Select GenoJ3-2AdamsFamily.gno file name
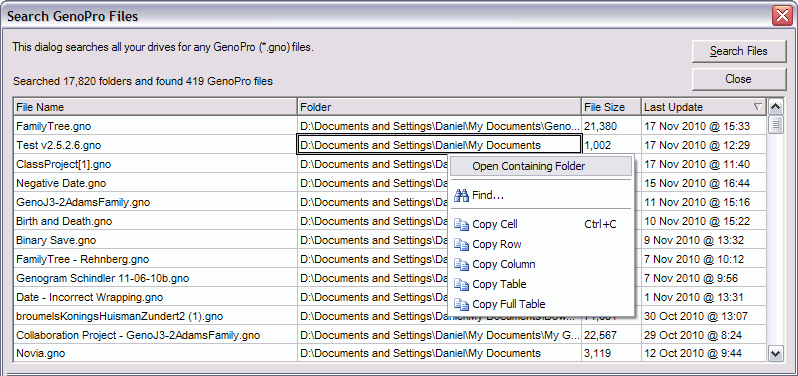Image resolution: width=798 pixels, height=376 pixels. 83,203
